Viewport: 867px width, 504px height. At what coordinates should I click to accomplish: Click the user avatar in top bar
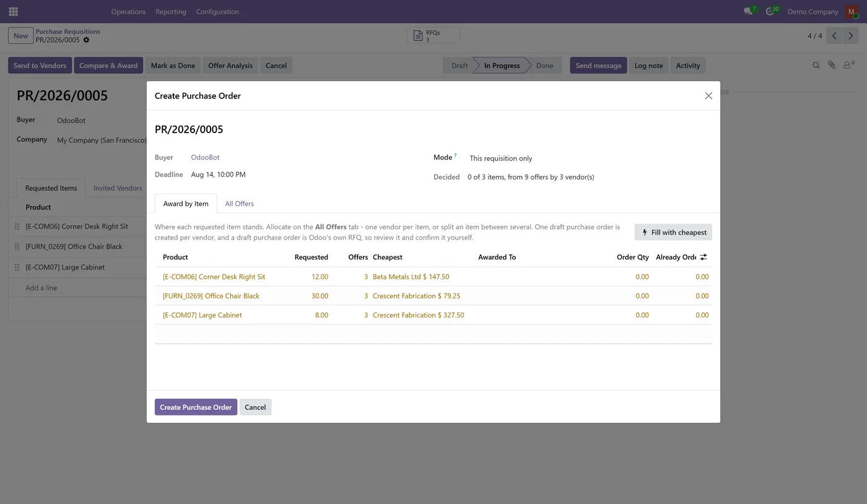pyautogui.click(x=852, y=12)
